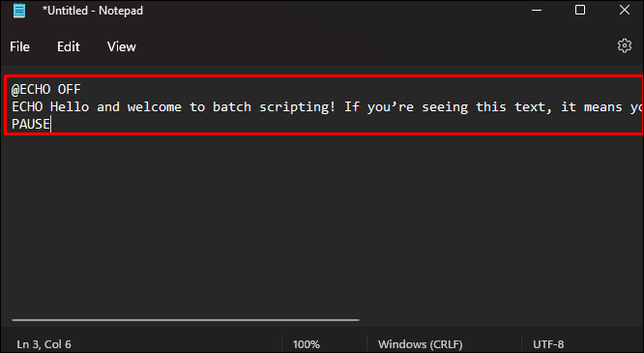Viewport: 644px width, 353px height.
Task: Maximize the Notepad window
Action: coord(580,11)
